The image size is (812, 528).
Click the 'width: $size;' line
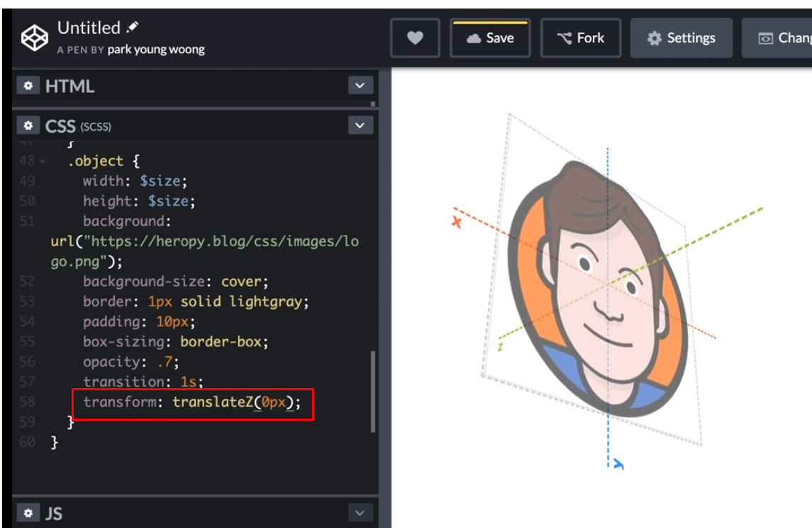coord(135,181)
